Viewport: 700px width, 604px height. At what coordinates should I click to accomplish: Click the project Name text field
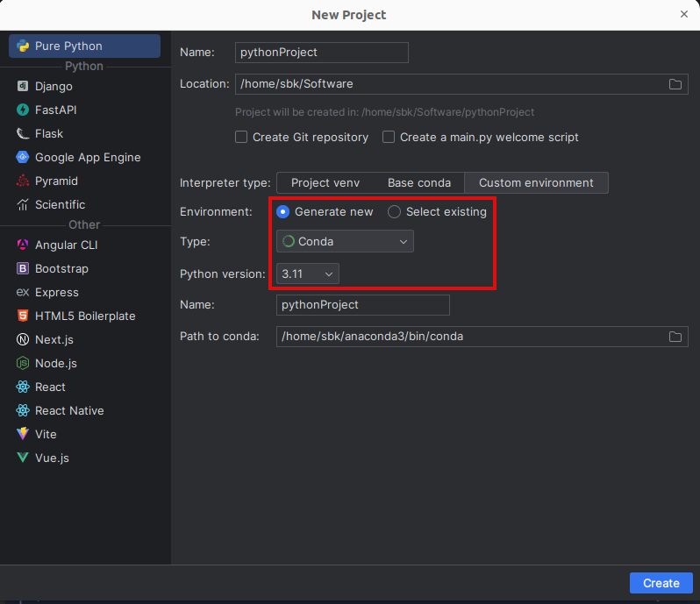(322, 53)
